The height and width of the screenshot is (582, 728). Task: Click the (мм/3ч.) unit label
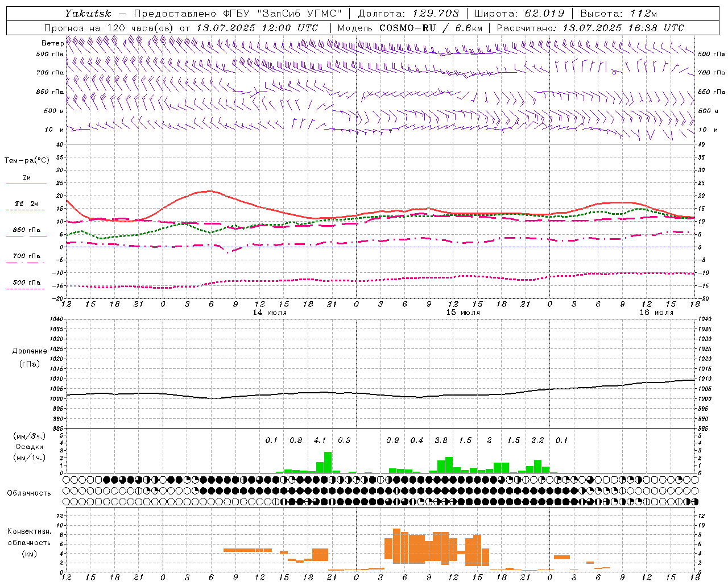tap(30, 436)
